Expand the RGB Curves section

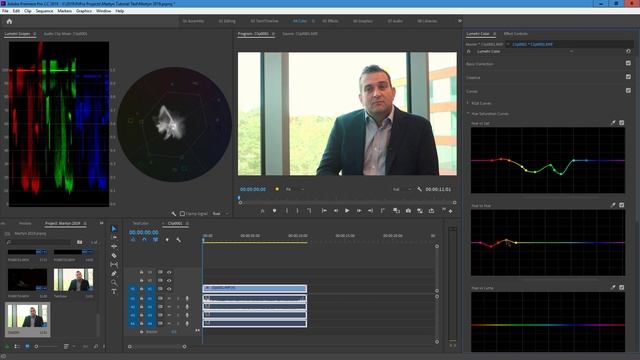coord(468,103)
